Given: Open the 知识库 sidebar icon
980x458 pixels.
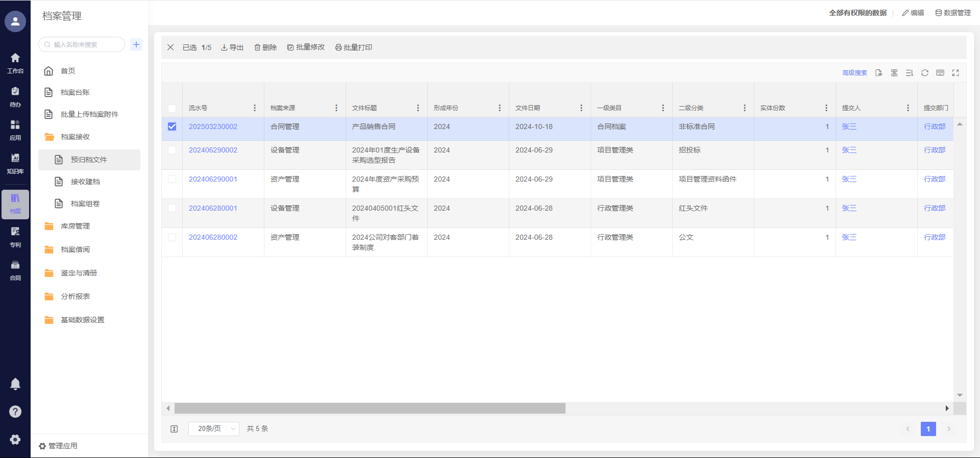Looking at the screenshot, I should 15,163.
